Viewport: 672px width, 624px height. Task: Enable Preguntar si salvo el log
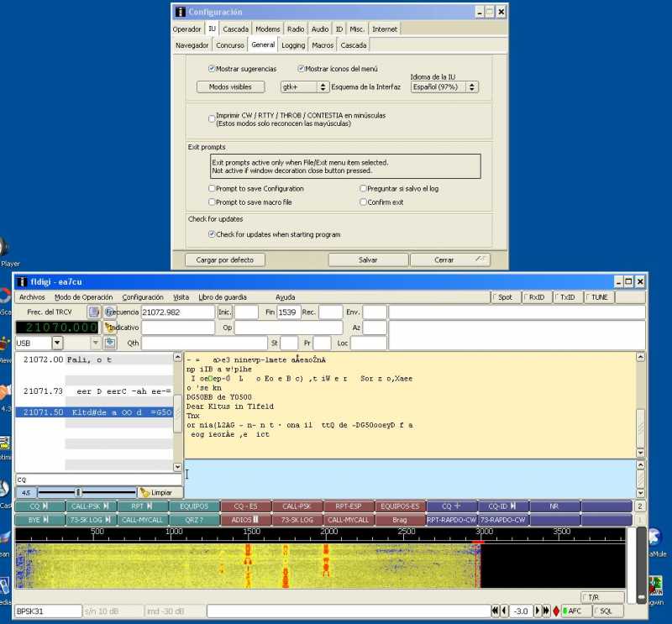click(x=363, y=189)
